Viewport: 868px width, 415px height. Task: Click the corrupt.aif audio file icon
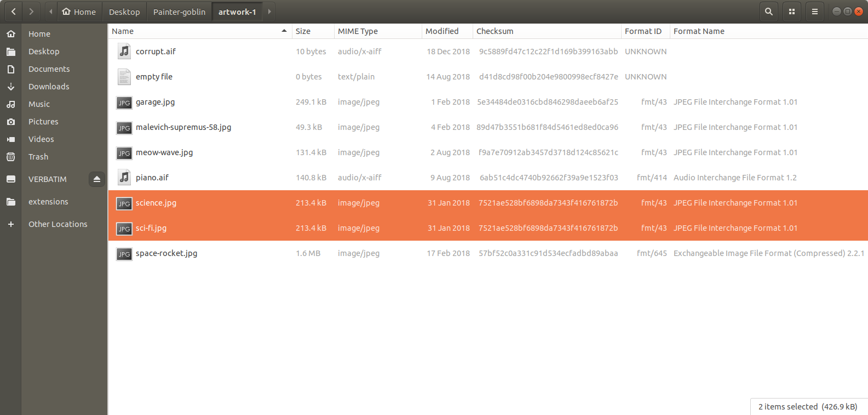point(124,52)
